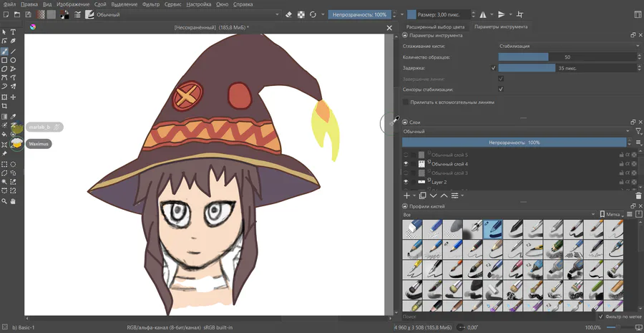Uncheck the "Задержка" checkbox
The height and width of the screenshot is (333, 644).
[494, 68]
